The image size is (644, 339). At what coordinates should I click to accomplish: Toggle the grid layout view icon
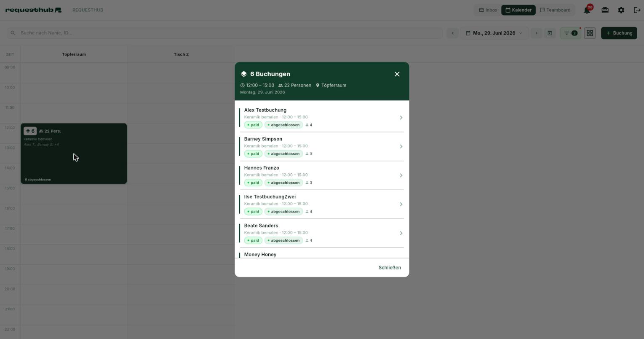point(590,33)
